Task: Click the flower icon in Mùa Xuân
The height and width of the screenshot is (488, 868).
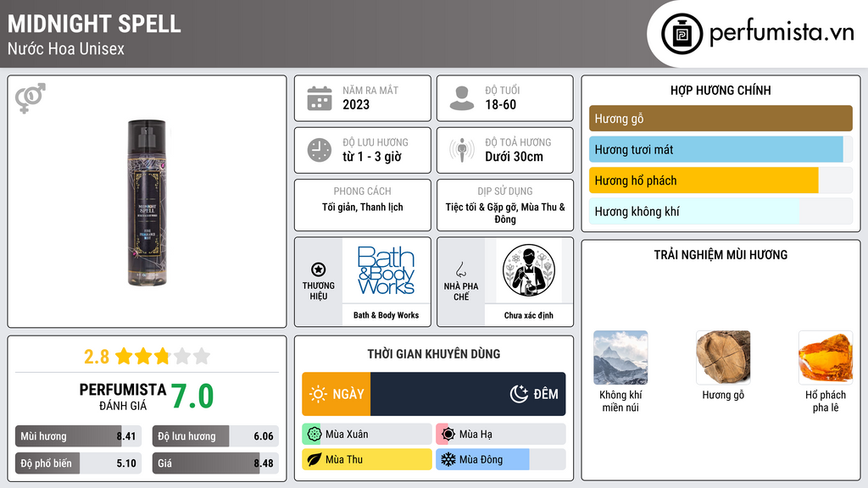Action: [x=314, y=435]
